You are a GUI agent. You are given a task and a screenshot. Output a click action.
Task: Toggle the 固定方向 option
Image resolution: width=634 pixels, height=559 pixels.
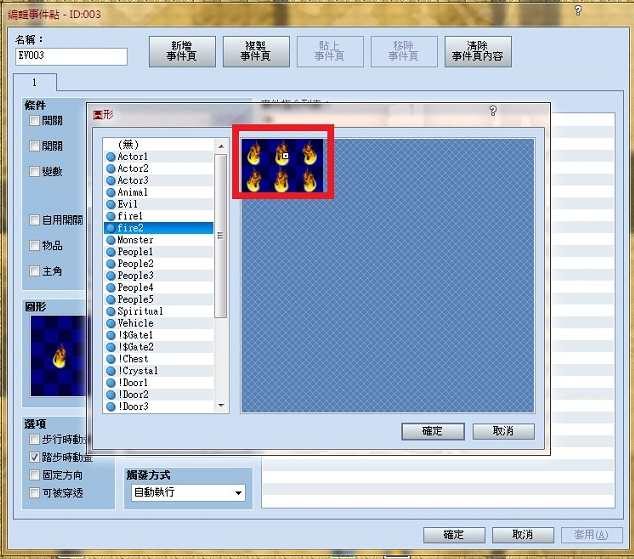click(x=34, y=475)
